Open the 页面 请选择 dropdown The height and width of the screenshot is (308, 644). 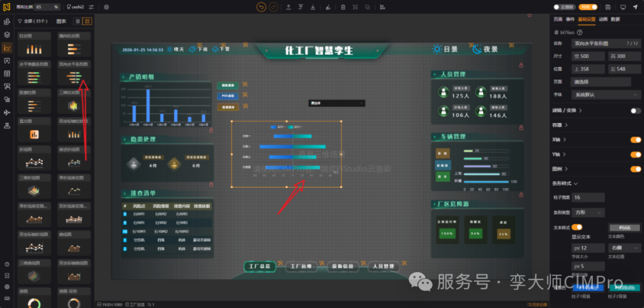pyautogui.click(x=601, y=81)
